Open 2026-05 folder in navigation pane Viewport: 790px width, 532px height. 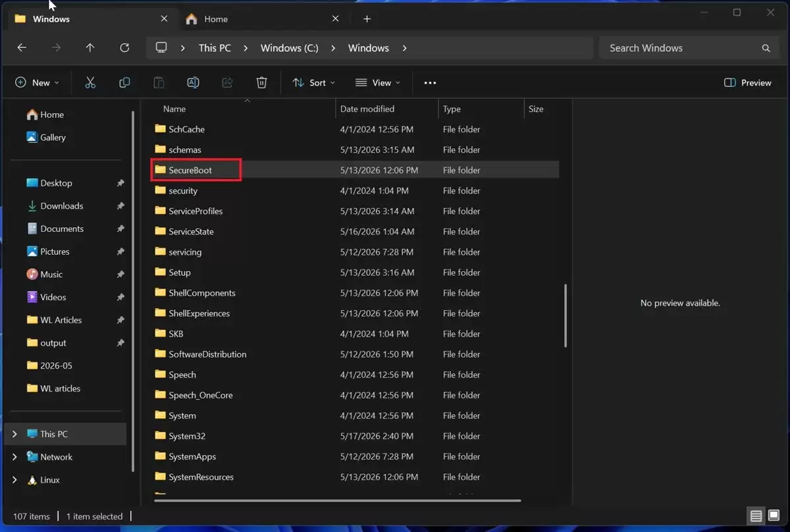49,365
